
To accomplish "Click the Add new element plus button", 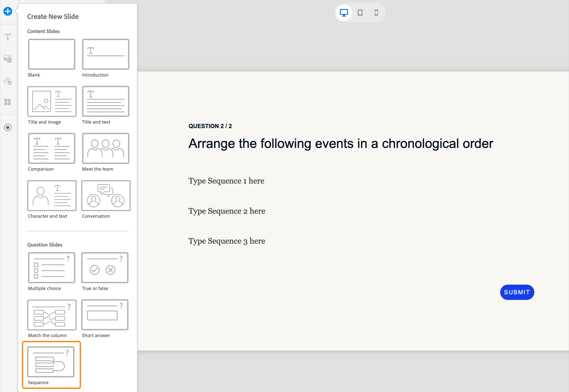I will click(8, 11).
